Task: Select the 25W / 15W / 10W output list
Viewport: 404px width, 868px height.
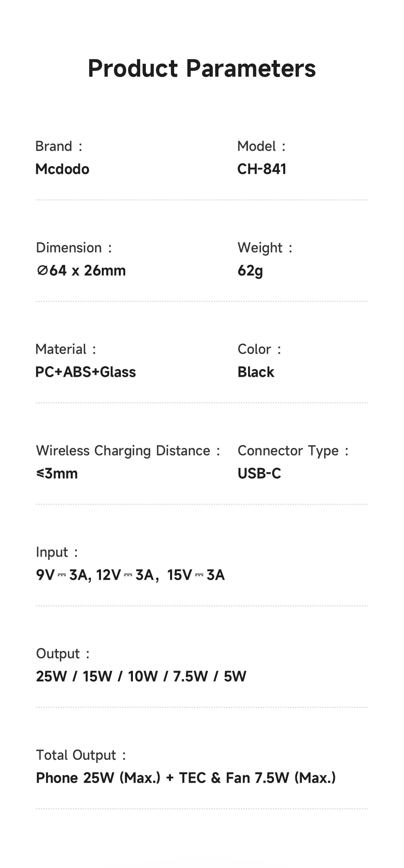Action: (141, 676)
